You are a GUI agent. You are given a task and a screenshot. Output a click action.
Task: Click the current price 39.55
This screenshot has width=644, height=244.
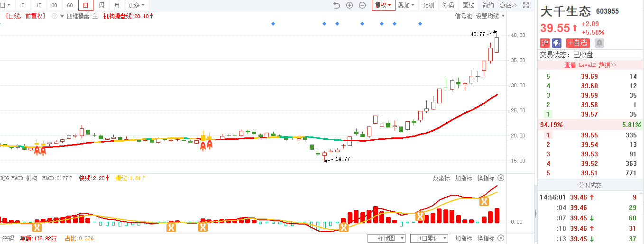pyautogui.click(x=555, y=28)
